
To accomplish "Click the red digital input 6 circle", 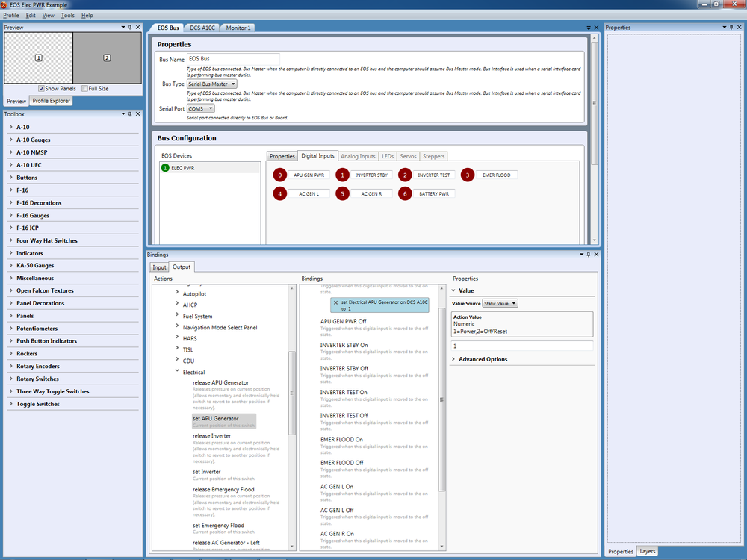I will click(x=405, y=194).
